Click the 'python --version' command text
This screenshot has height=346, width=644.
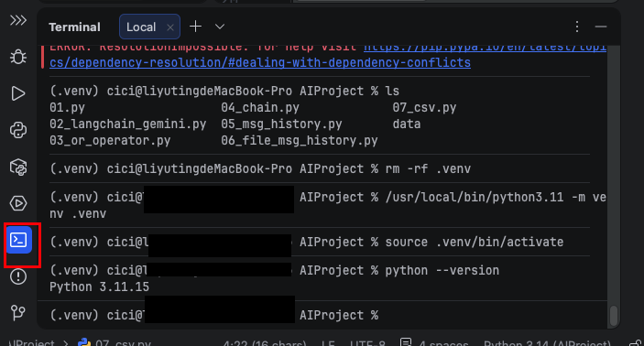tap(442, 270)
